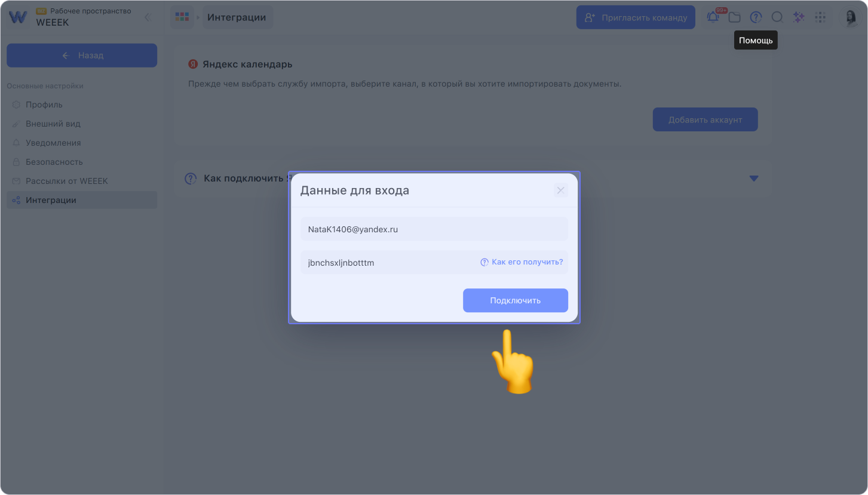868x495 pixels.
Task: Open the gray apps grid icon
Action: coord(820,17)
